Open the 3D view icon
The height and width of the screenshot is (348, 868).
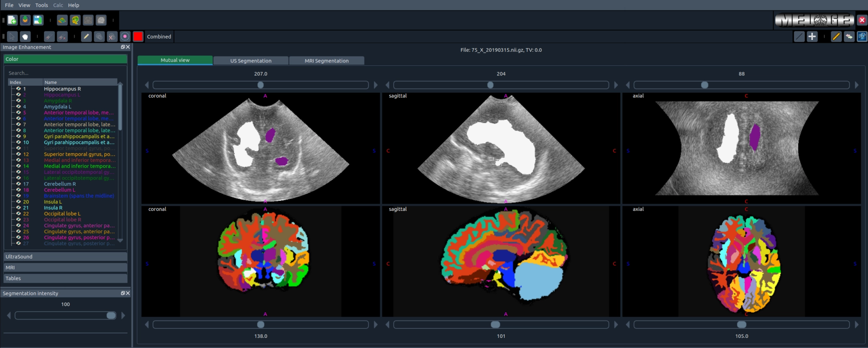pos(862,36)
